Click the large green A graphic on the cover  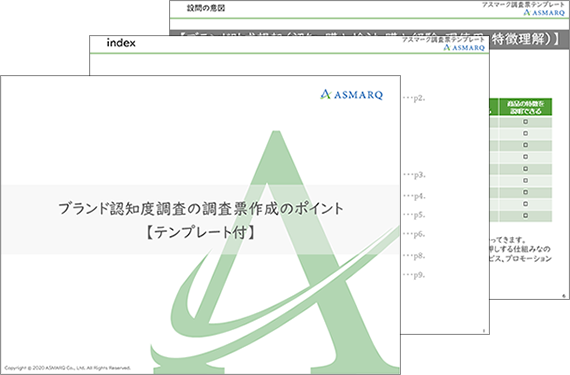click(x=275, y=251)
